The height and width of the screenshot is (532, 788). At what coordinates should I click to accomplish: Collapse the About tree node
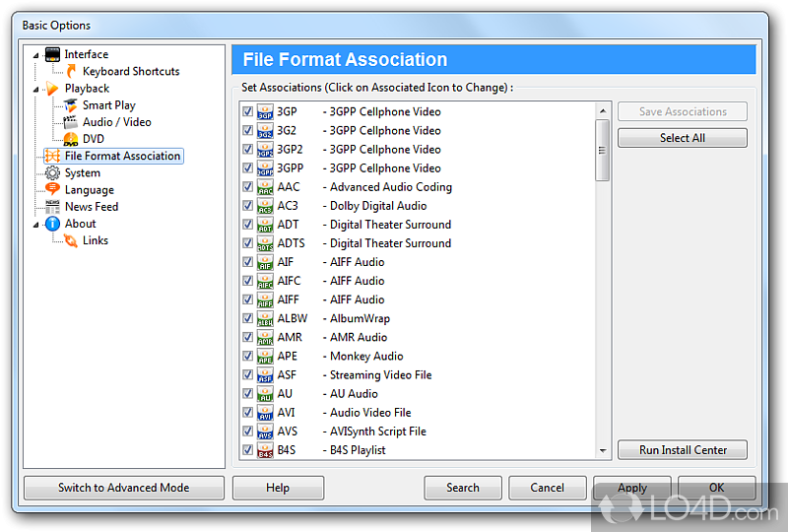click(x=35, y=225)
